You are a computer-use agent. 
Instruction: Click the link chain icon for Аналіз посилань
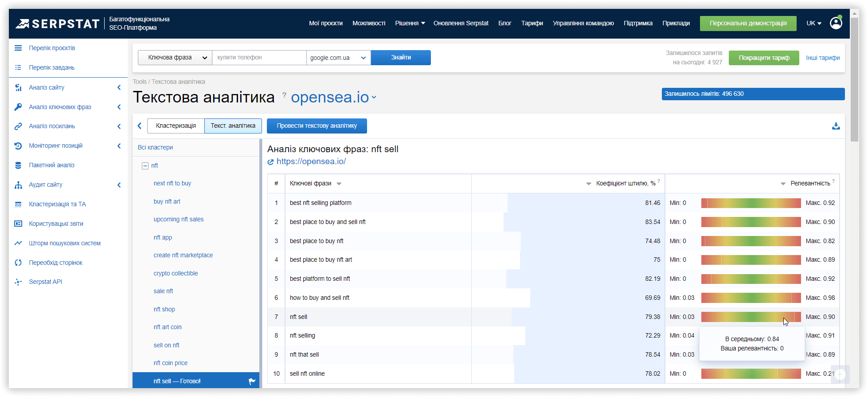click(18, 126)
